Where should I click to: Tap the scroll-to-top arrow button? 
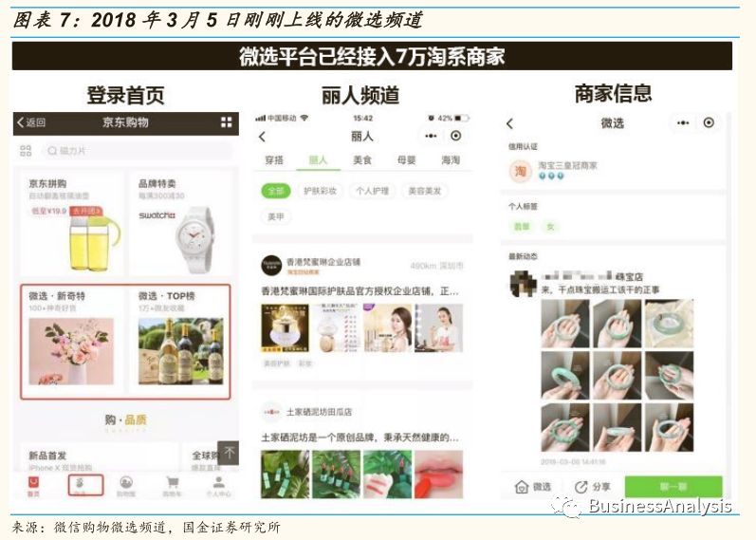pyautogui.click(x=229, y=453)
